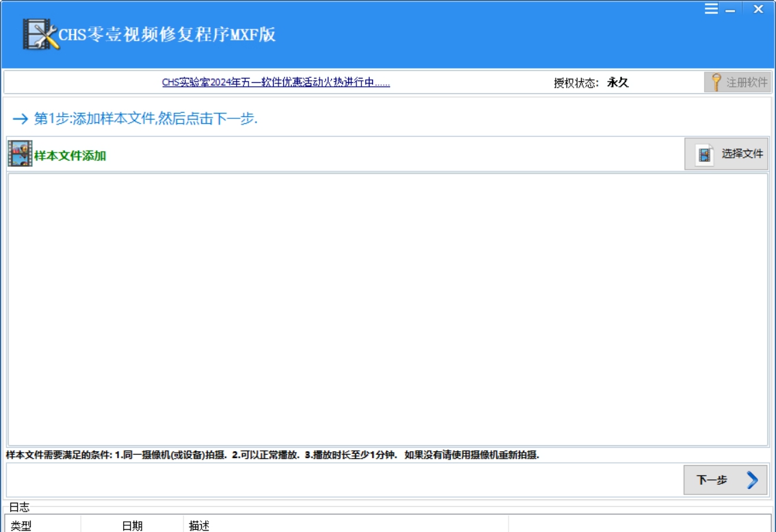Click the blue arrow icon inside 下一步
This screenshot has width=776, height=532.
[754, 481]
